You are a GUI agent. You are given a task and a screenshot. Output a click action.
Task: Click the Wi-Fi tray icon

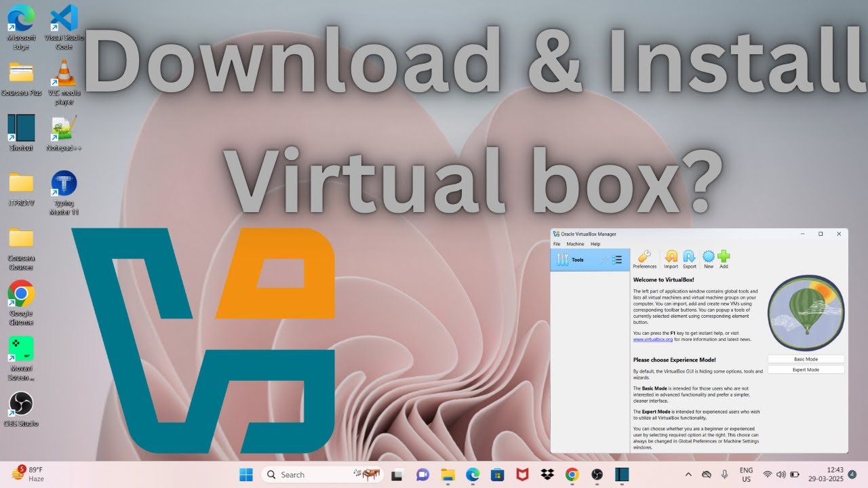point(768,474)
